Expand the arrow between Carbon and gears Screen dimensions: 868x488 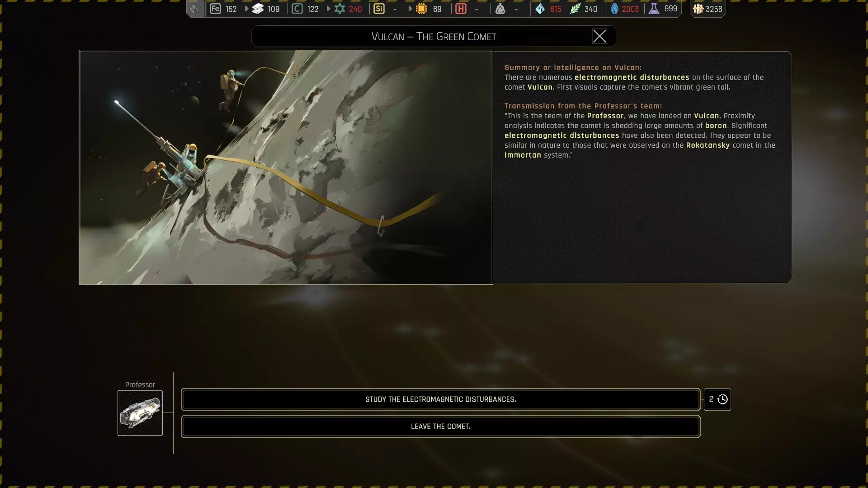click(328, 9)
